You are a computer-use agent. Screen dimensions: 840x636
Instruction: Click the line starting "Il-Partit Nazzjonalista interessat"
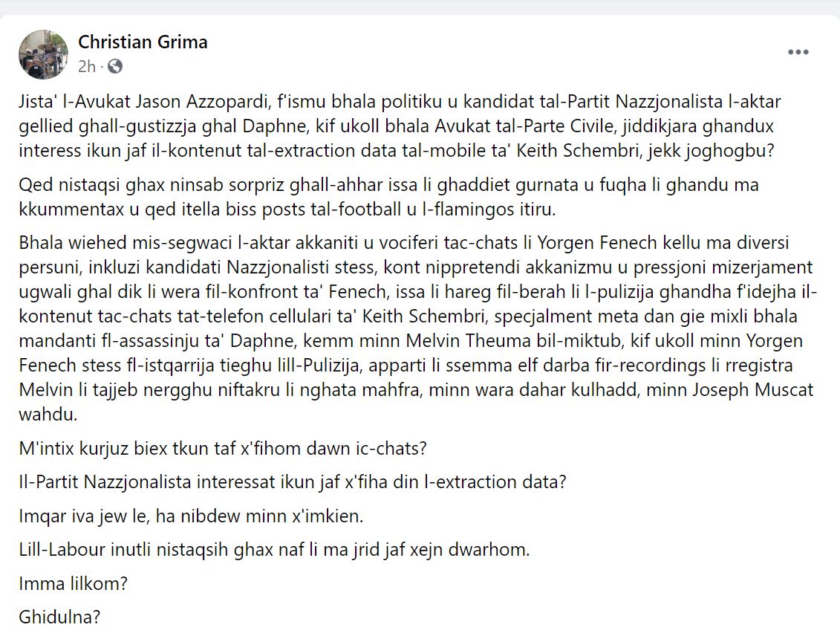click(x=293, y=481)
